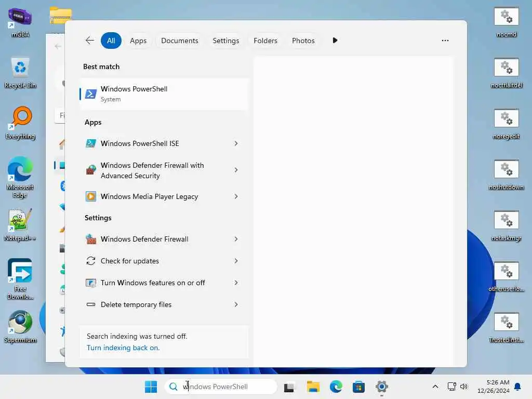Viewport: 532px width, 399px height.
Task: Select the noshutdown file on desktop
Action: coord(506,175)
